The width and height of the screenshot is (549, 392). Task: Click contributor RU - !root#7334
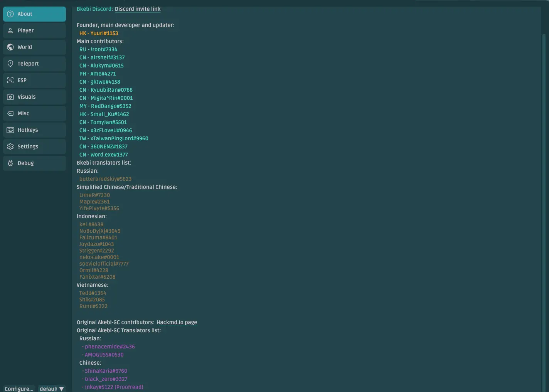98,49
